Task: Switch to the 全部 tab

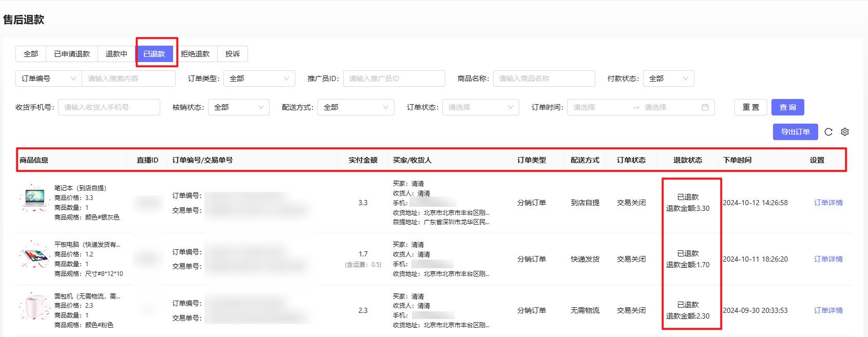Action: pos(31,54)
